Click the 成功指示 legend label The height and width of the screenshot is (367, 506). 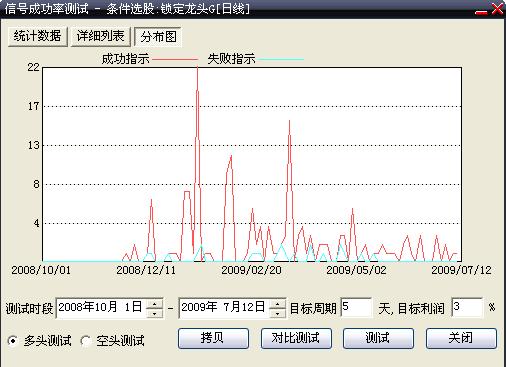125,59
